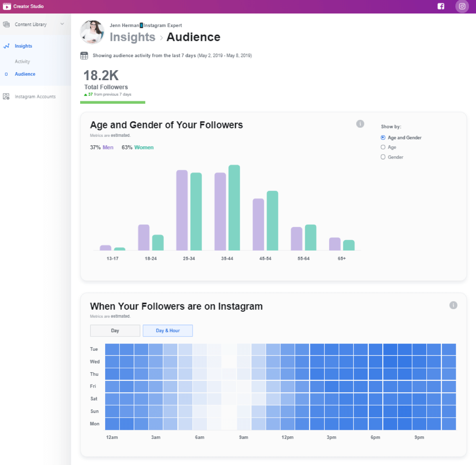Click the Audience breadcrumb heading
This screenshot has height=465, width=476.
193,37
